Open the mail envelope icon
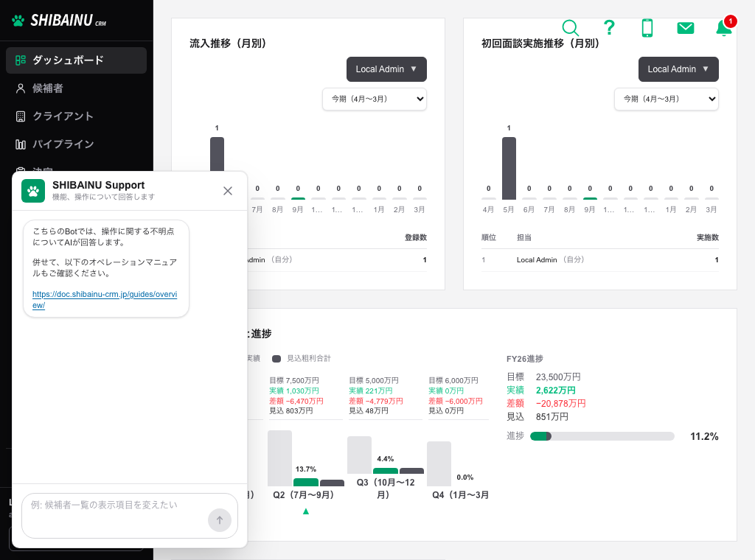Image resolution: width=755 pixels, height=560 pixels. point(685,28)
